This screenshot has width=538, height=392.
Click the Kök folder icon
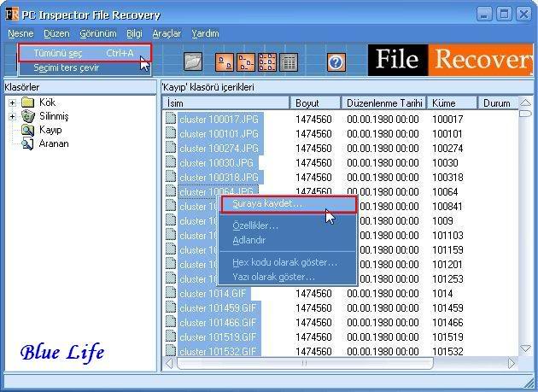28,102
